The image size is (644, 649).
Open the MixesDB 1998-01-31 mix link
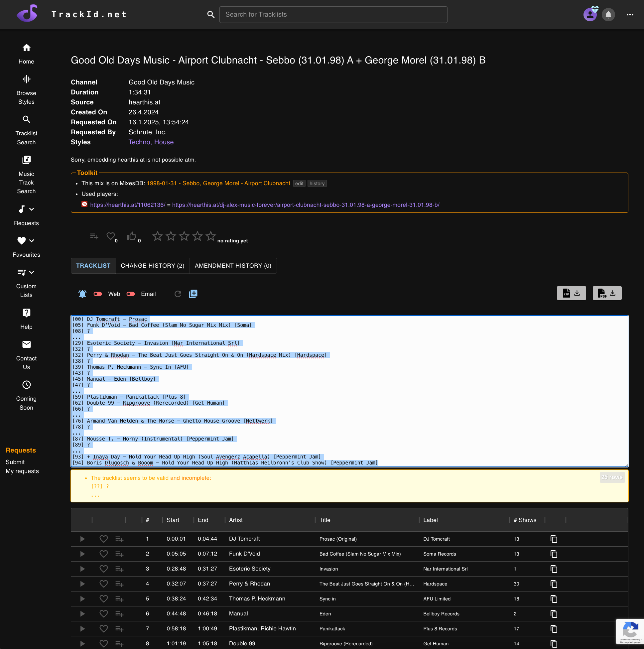click(x=218, y=183)
